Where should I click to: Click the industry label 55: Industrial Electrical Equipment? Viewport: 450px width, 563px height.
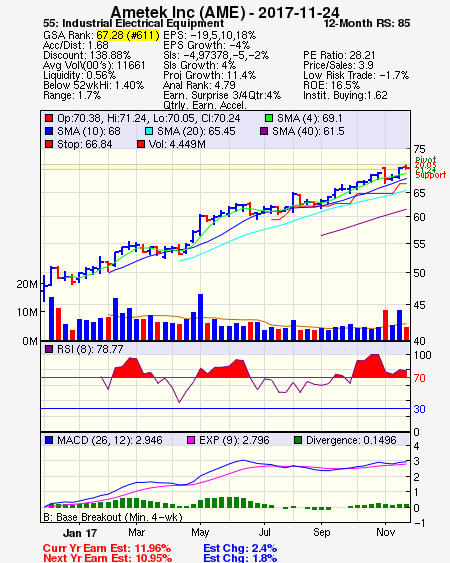coord(133,24)
